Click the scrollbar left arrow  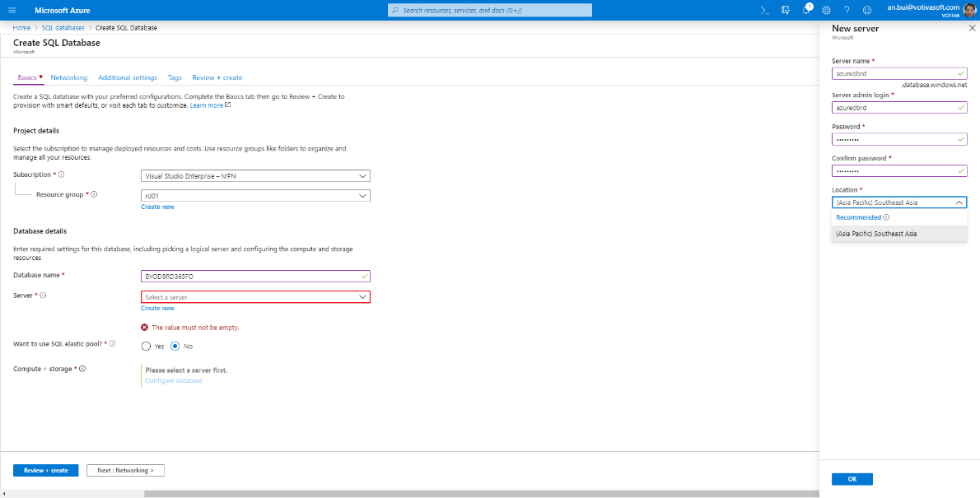(4, 494)
